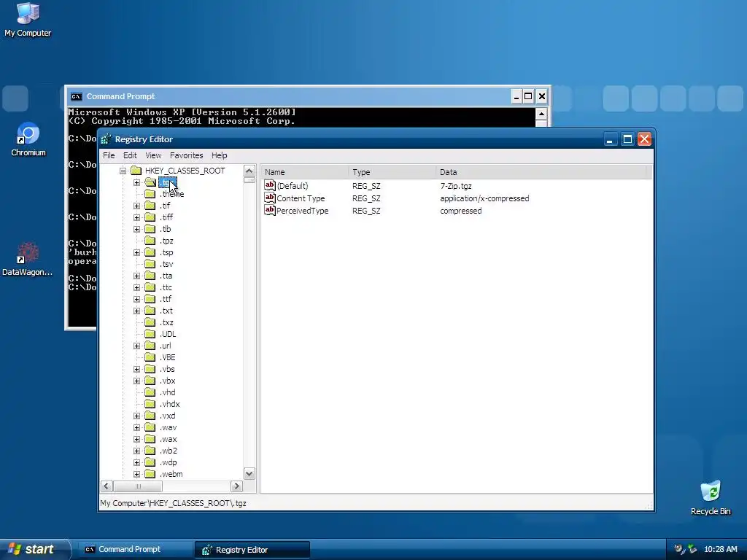Click the Registry Editor title bar icon
Image resolution: width=747 pixels, height=560 pixels.
click(107, 139)
